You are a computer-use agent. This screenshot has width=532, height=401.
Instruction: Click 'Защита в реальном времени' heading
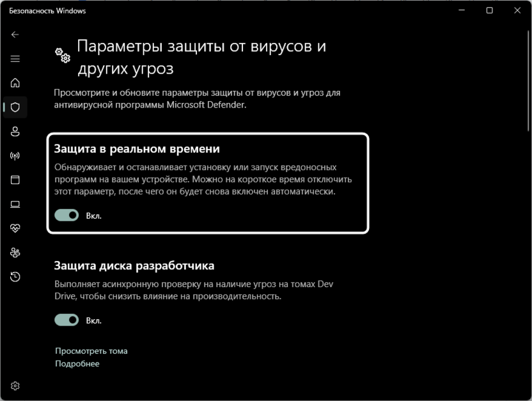[x=137, y=149]
